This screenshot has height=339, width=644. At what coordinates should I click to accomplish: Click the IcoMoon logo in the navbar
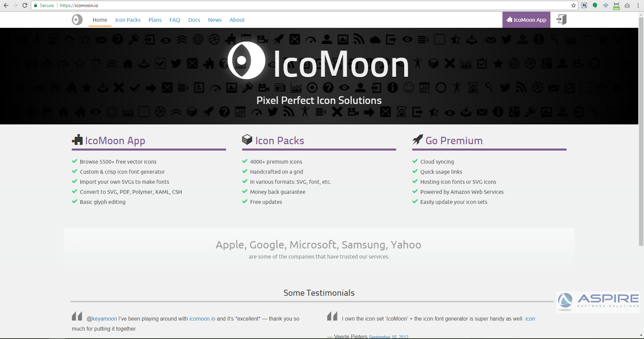77,20
